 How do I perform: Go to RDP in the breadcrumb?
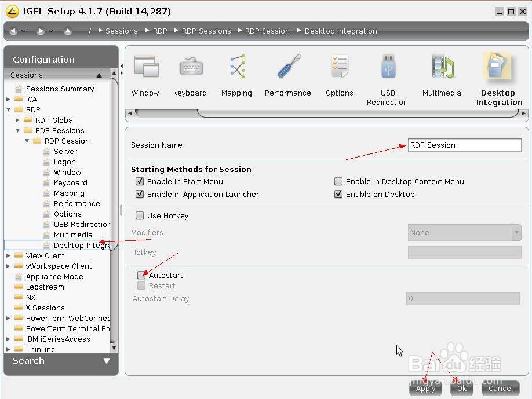tap(160, 31)
